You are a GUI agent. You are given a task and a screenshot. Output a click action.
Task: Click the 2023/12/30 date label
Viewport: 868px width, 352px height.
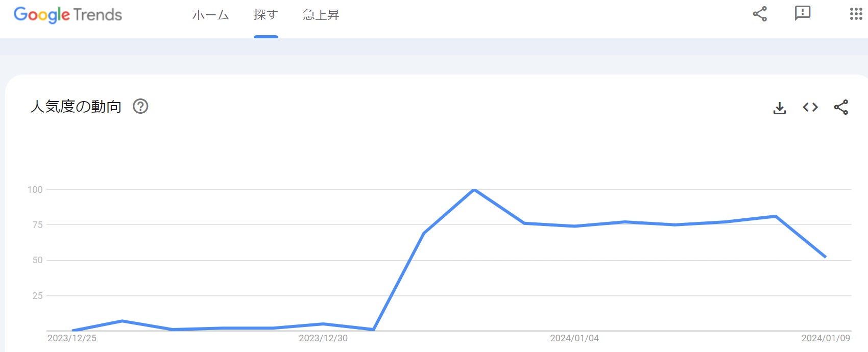323,338
